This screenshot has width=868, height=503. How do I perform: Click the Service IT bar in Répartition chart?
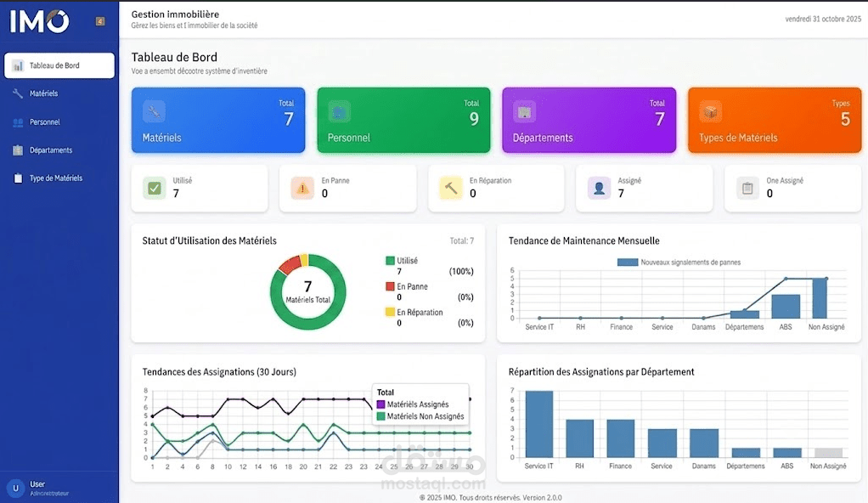[539, 424]
